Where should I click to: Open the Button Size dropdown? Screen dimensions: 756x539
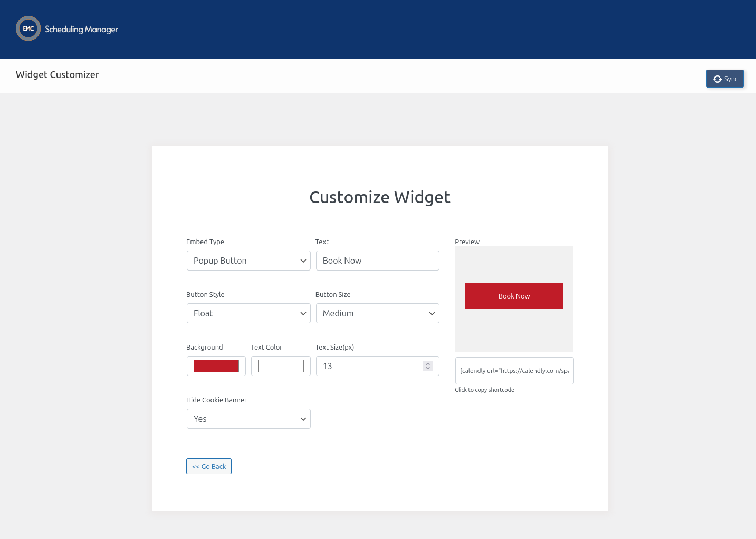[377, 313]
